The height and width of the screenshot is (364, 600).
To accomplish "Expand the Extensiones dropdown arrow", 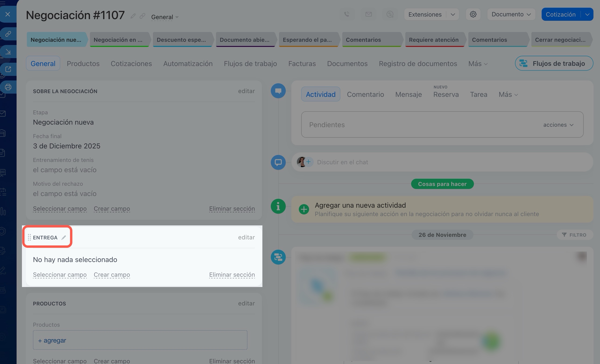I will click(x=453, y=14).
